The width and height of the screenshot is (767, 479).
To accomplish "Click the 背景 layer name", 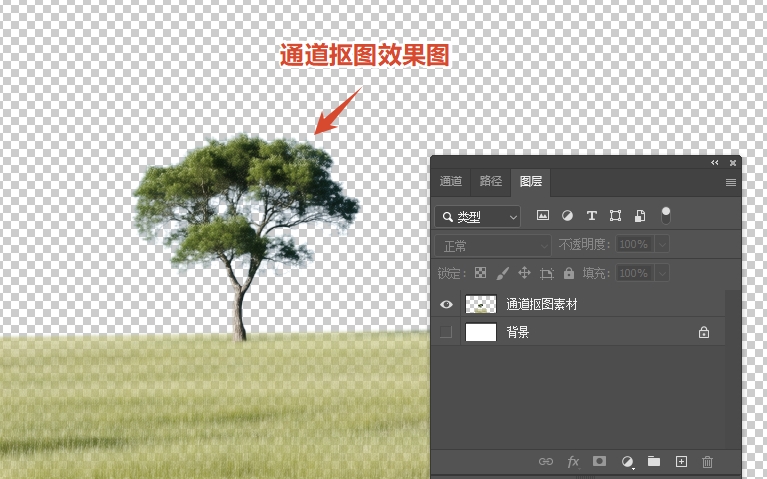I will coord(518,332).
